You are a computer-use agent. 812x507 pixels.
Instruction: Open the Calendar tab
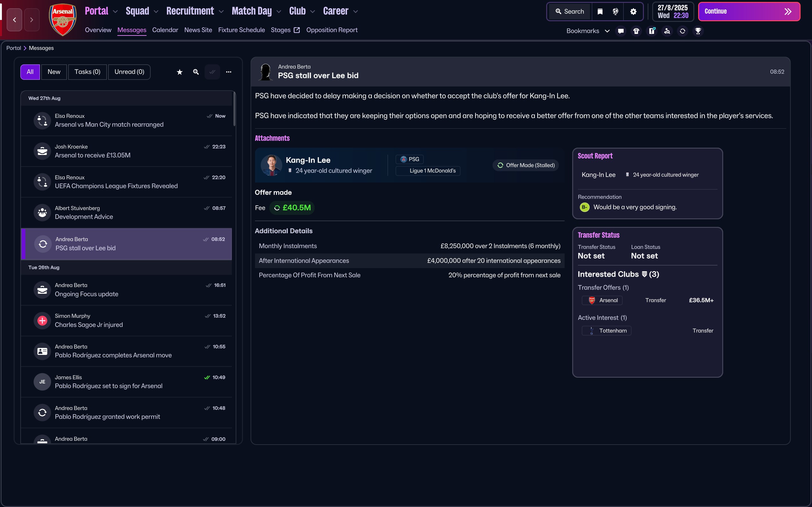(165, 30)
